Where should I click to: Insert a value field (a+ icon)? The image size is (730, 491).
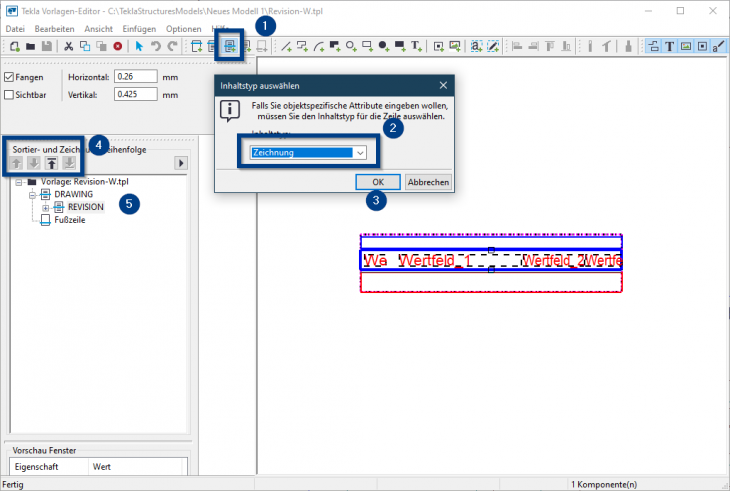pos(476,46)
